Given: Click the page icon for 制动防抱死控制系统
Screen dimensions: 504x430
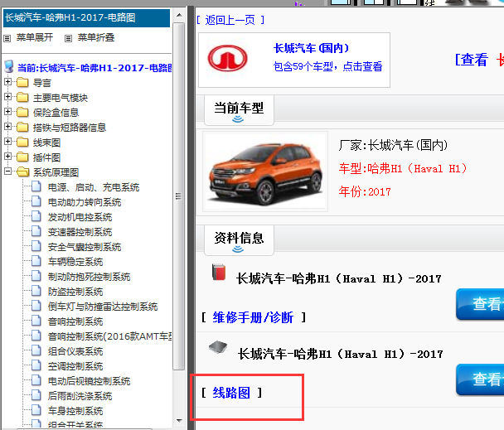Looking at the screenshot, I should (36, 277).
